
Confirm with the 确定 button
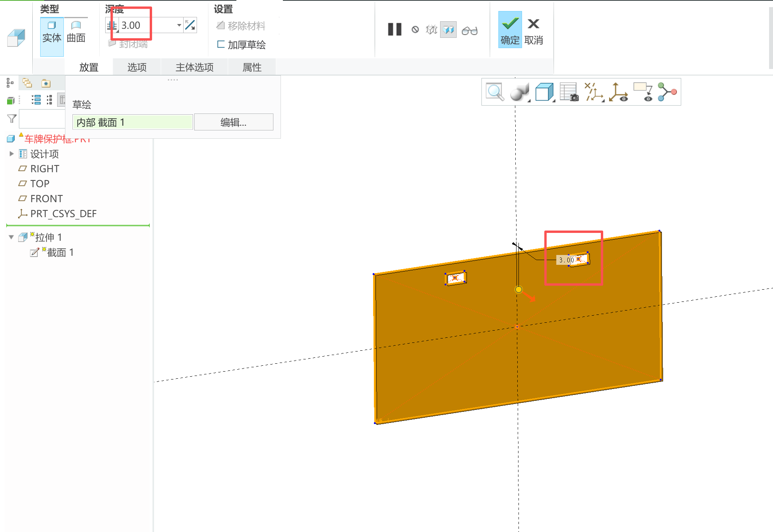(x=510, y=30)
